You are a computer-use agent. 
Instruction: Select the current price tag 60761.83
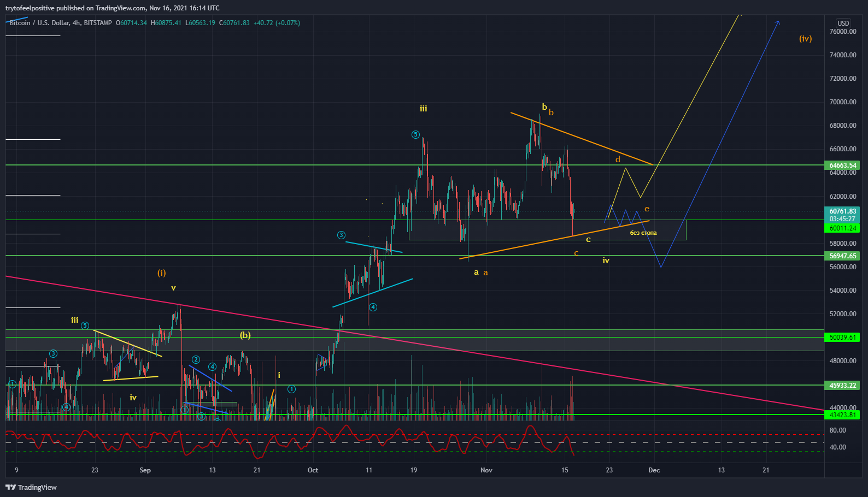pos(842,211)
